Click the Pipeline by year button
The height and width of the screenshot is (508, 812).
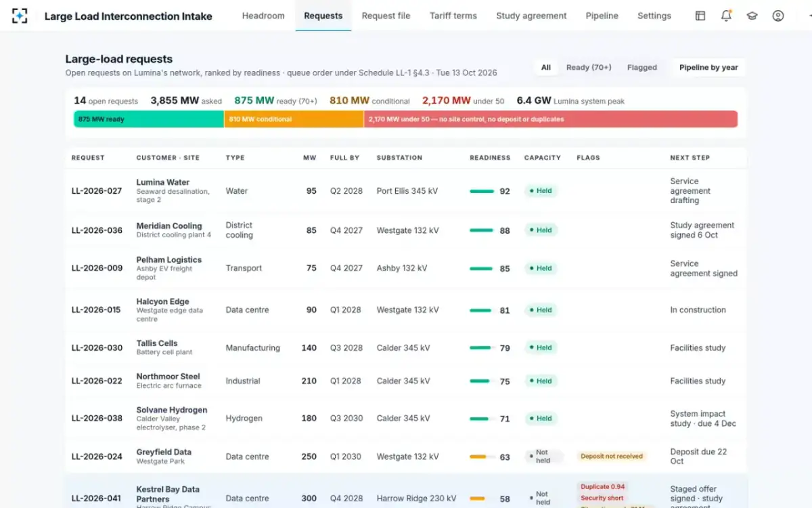[x=708, y=68]
